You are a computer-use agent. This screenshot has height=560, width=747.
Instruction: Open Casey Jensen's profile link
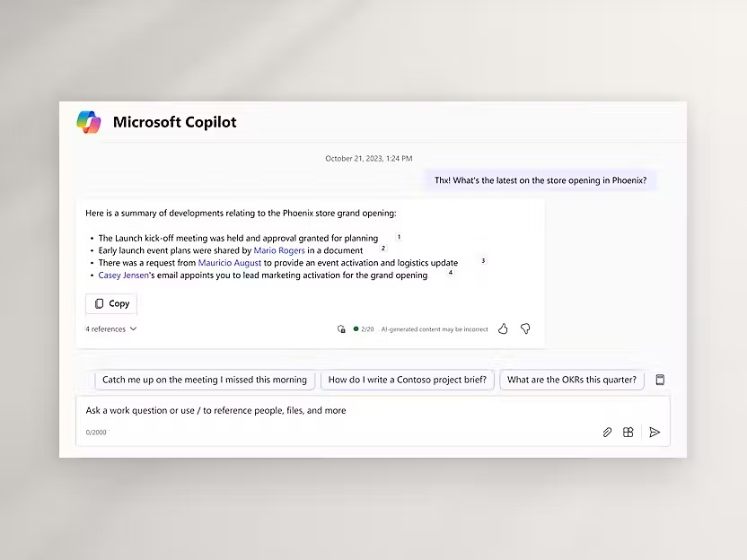[x=123, y=276]
